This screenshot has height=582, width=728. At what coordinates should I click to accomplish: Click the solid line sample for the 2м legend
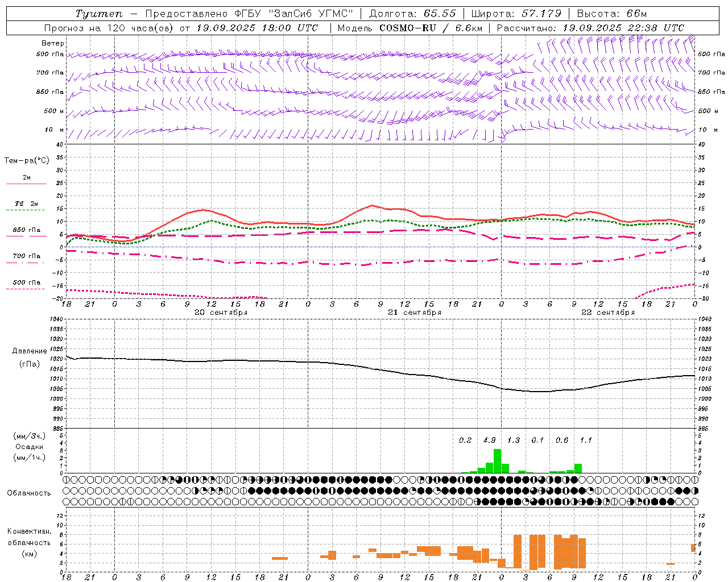tap(26, 184)
